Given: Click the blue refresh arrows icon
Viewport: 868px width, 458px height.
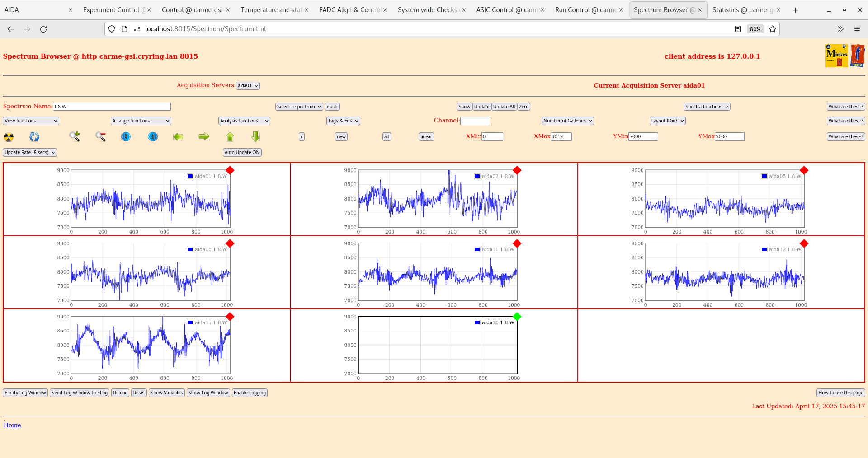Looking at the screenshot, I should pos(34,137).
